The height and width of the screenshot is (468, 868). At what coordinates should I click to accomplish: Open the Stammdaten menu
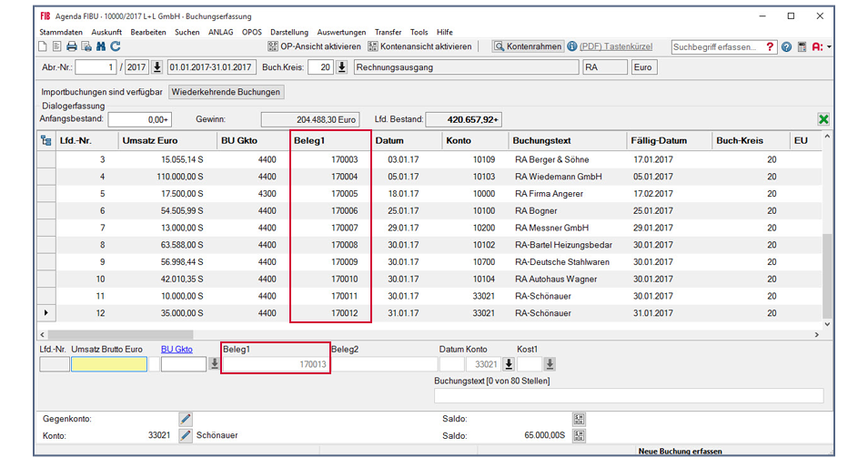61,32
